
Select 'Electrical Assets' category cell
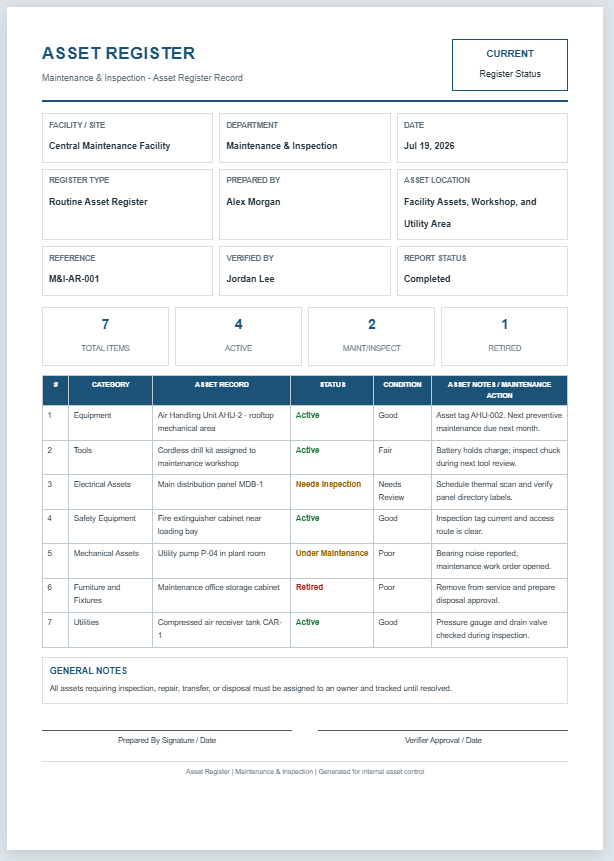(x=110, y=491)
